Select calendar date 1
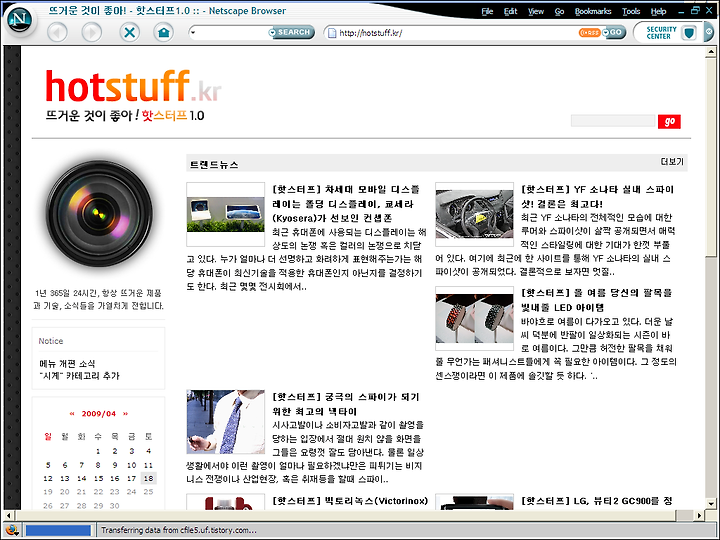 pyautogui.click(x=98, y=451)
